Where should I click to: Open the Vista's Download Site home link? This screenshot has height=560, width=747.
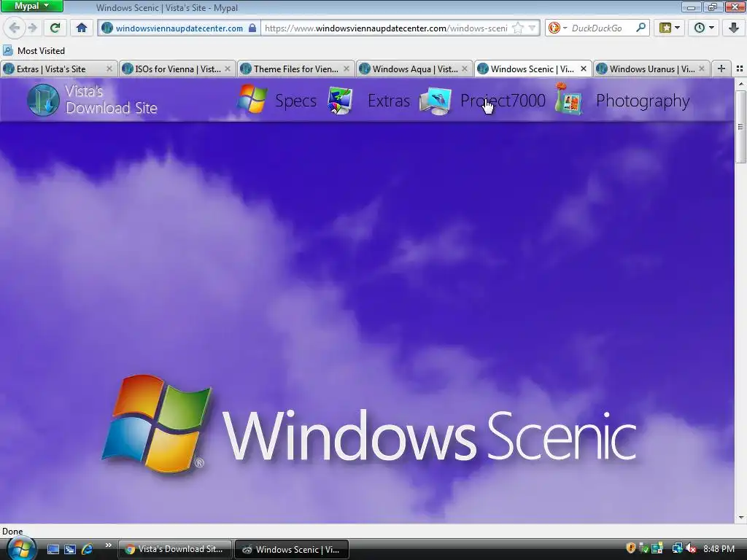point(111,100)
